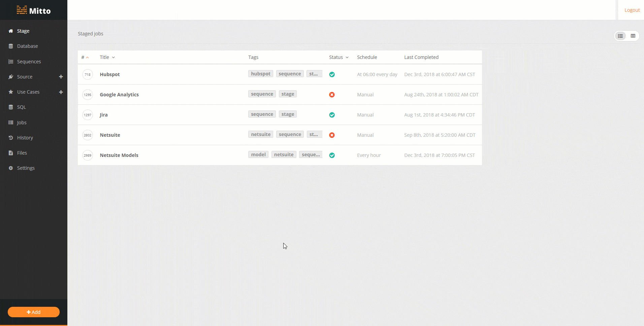Click the Logout link

tap(632, 10)
